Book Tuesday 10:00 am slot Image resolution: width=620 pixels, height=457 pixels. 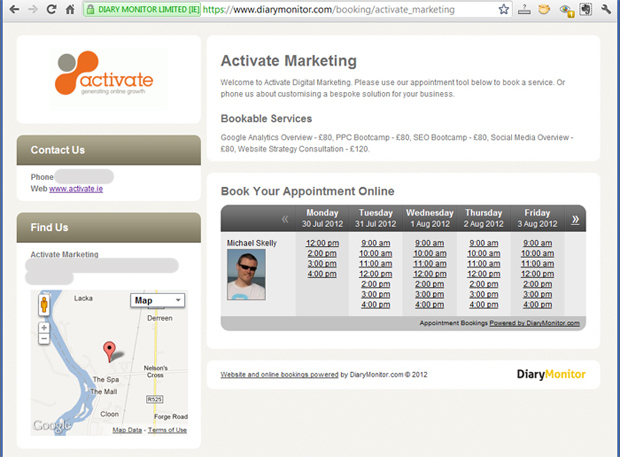point(376,253)
